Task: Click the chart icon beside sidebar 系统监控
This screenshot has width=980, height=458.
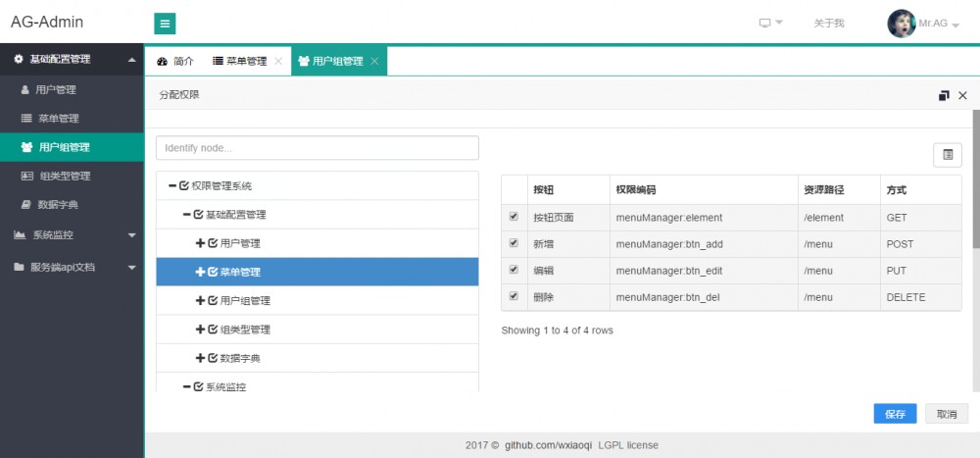Action: coord(20,235)
